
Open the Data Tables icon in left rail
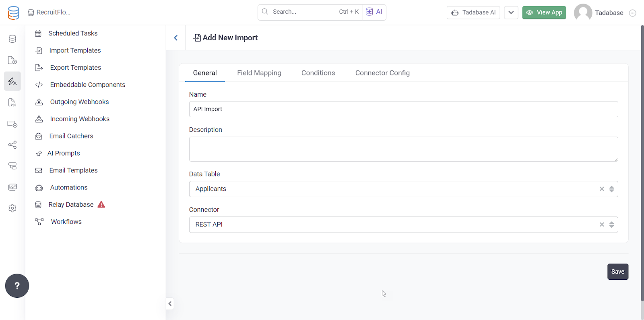click(12, 39)
